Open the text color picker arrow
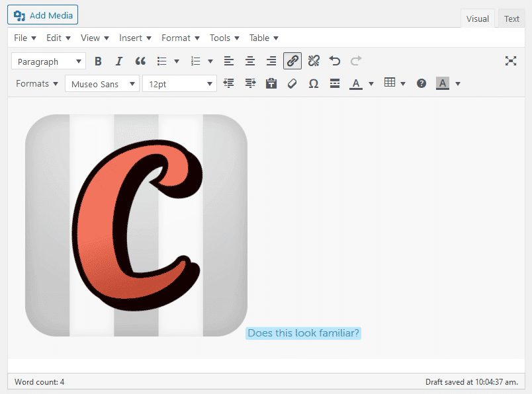The image size is (532, 394). click(x=371, y=83)
